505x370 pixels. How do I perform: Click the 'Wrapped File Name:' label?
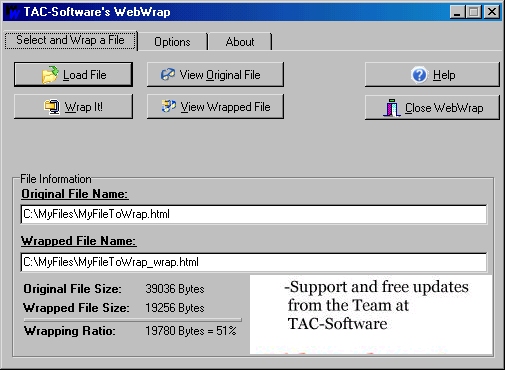79,241
